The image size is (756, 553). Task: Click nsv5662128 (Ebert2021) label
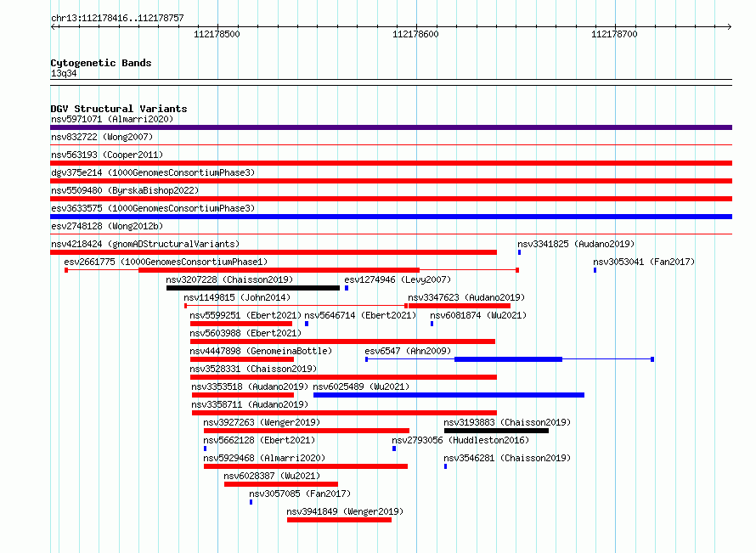[x=259, y=440]
